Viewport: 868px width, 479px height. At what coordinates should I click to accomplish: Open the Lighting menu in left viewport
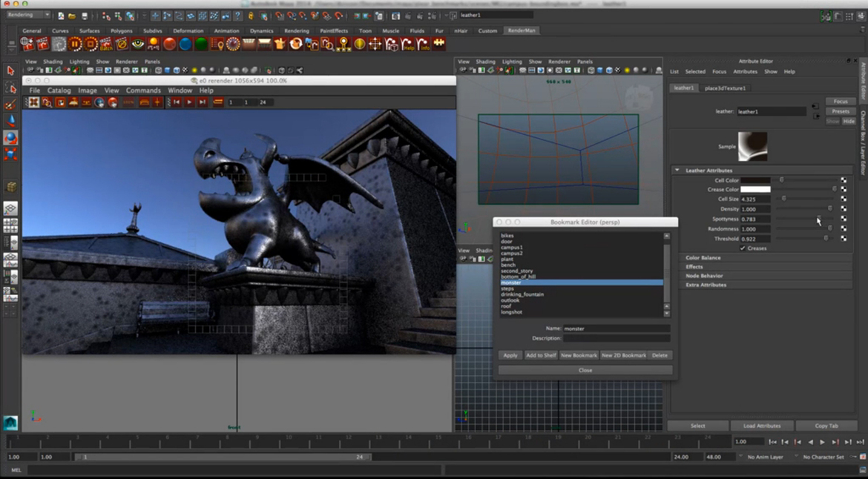(x=79, y=62)
